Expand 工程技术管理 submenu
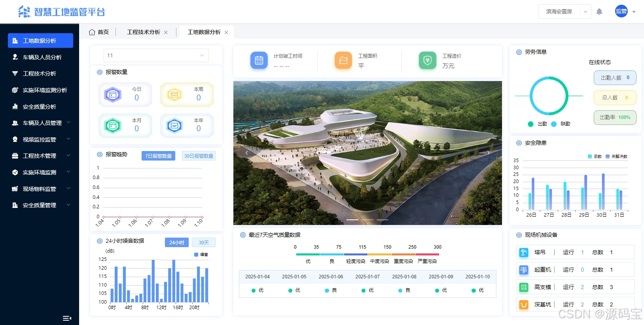The width and height of the screenshot is (644, 325). point(40,156)
